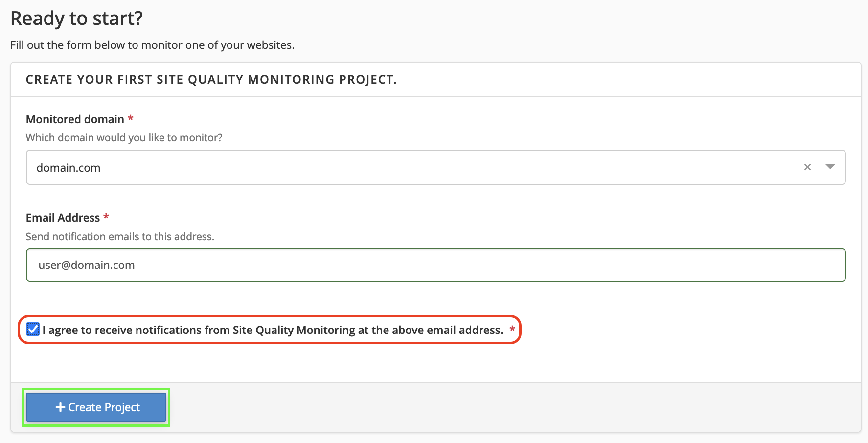Viewport: 868px width, 443px height.
Task: Clear the selected domain with the X icon
Action: 807,167
